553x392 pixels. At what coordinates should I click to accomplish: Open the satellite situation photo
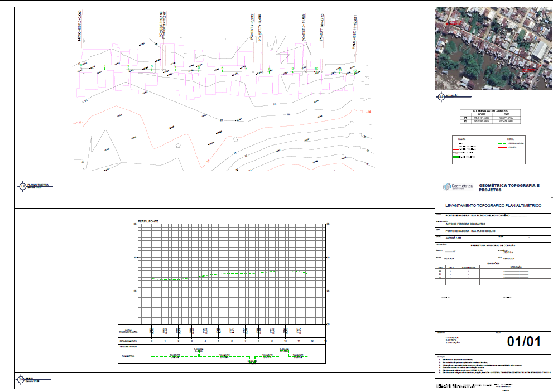pyautogui.click(x=493, y=49)
